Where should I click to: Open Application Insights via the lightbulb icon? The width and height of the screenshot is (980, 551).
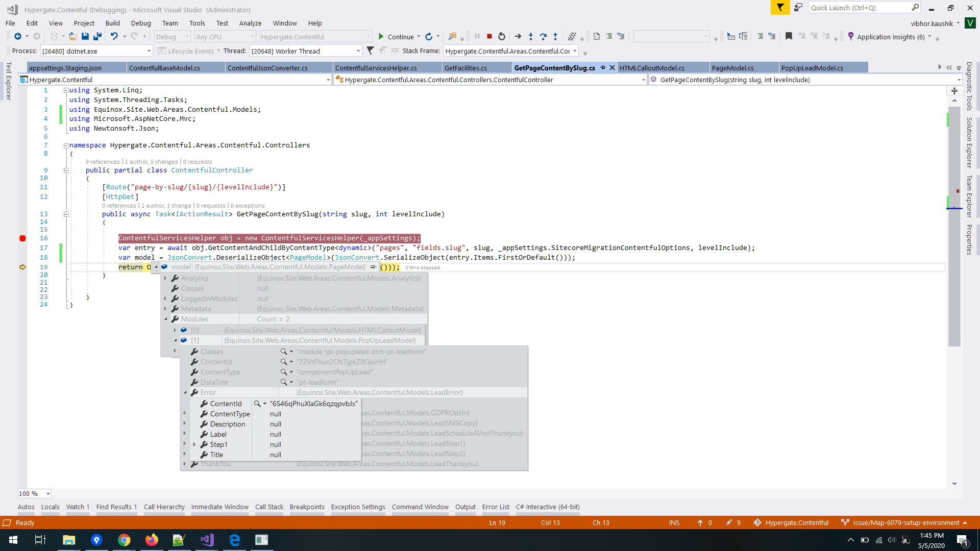tap(850, 36)
